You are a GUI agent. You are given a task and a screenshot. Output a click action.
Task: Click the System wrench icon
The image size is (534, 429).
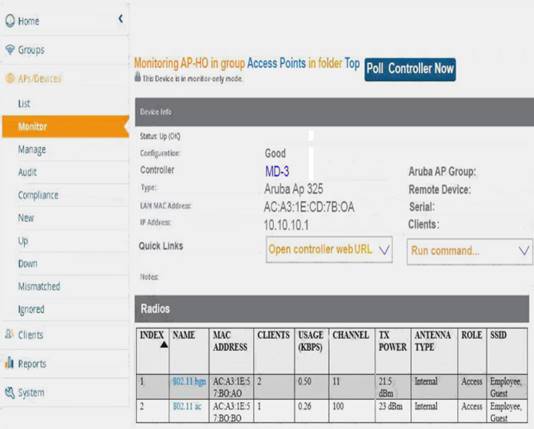click(10, 392)
